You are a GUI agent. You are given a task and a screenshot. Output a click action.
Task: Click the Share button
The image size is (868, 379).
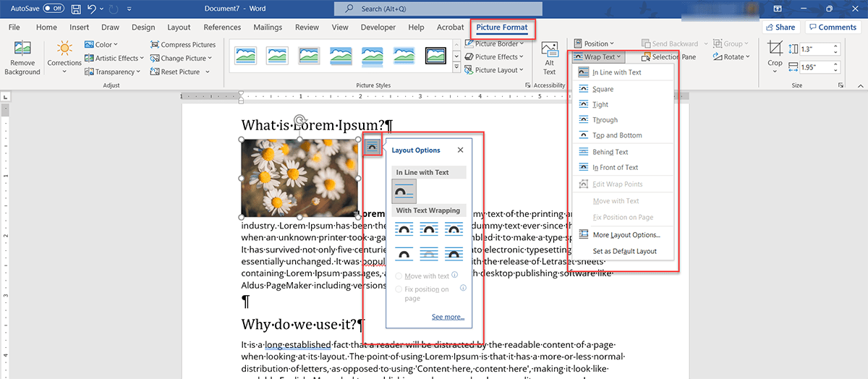point(780,27)
